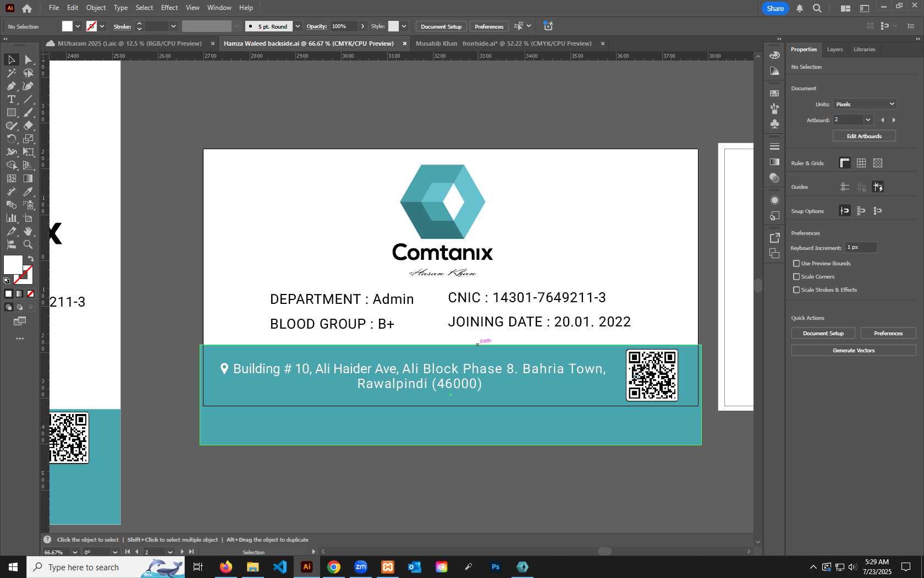Select the Gradient tool
Screen dimensions: 924x578
[28, 178]
